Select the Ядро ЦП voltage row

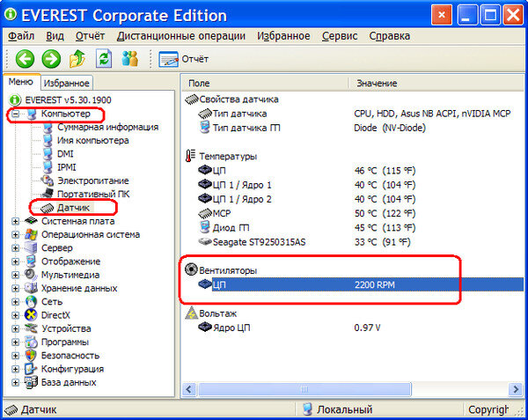[290, 328]
